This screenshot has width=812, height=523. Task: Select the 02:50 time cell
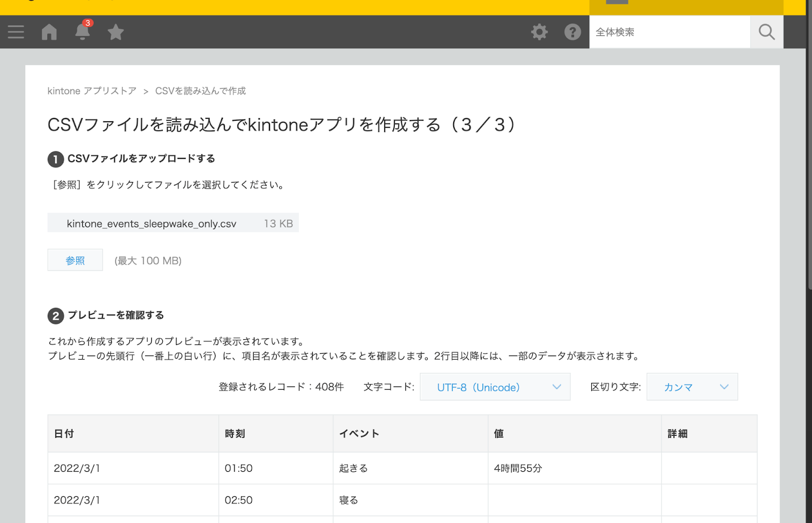276,500
